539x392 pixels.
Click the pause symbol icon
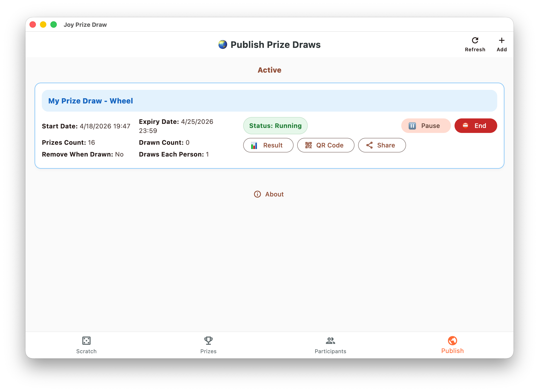(412, 126)
